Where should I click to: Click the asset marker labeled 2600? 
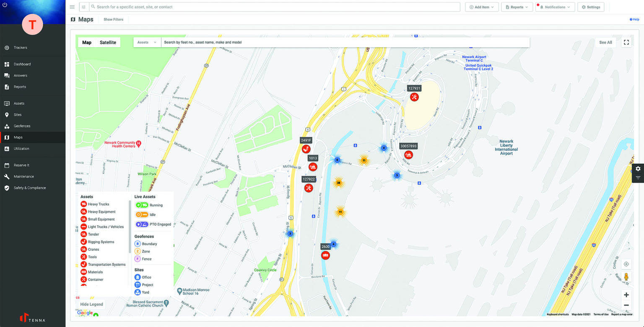pos(325,255)
